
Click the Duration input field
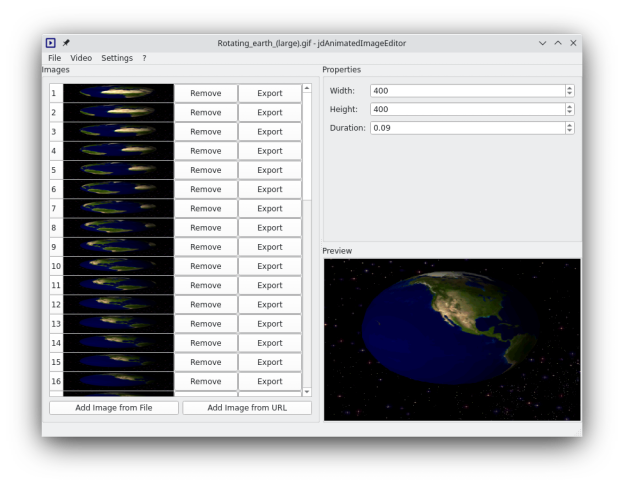point(468,128)
